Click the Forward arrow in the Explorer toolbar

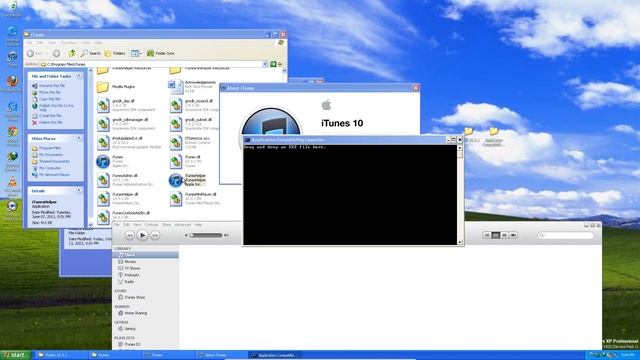pyautogui.click(x=56, y=53)
